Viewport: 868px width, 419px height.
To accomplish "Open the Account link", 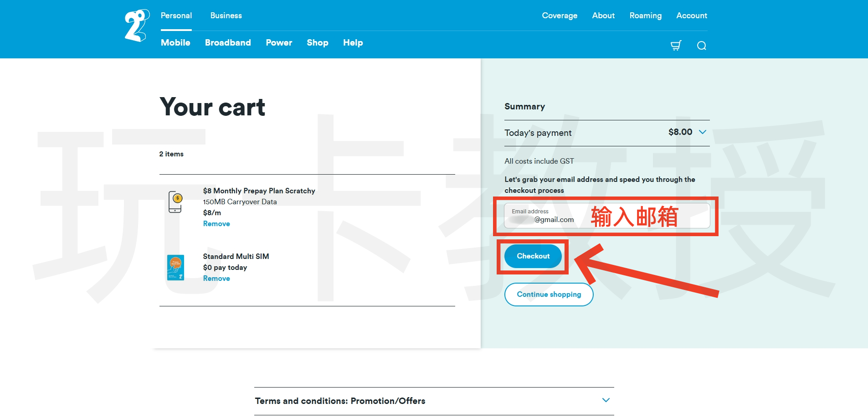I will point(692,16).
